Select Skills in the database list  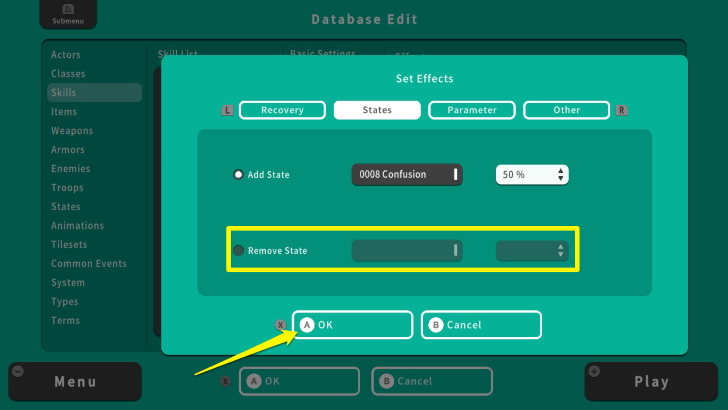tap(94, 92)
